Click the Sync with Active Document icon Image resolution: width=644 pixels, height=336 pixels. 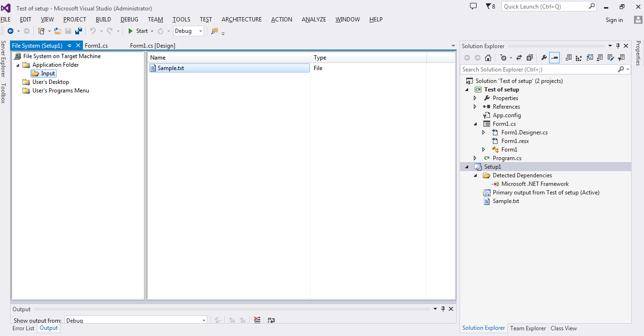point(519,58)
